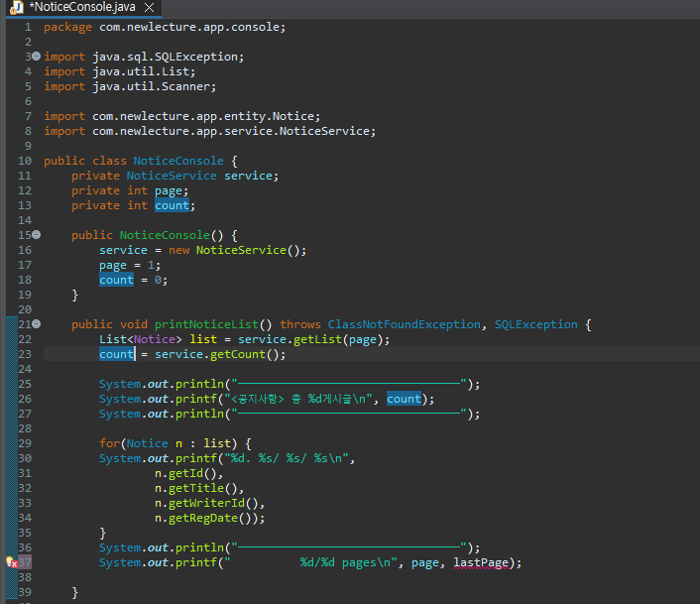Click the package declaration com.newlecture.app.console
The image size is (700, 604).
(x=192, y=27)
